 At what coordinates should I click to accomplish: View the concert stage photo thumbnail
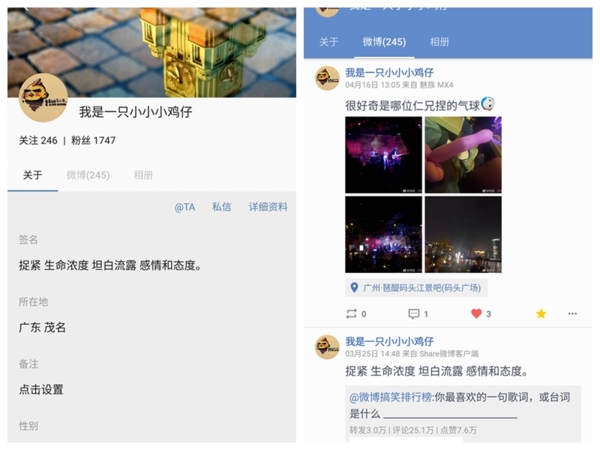coord(383,155)
